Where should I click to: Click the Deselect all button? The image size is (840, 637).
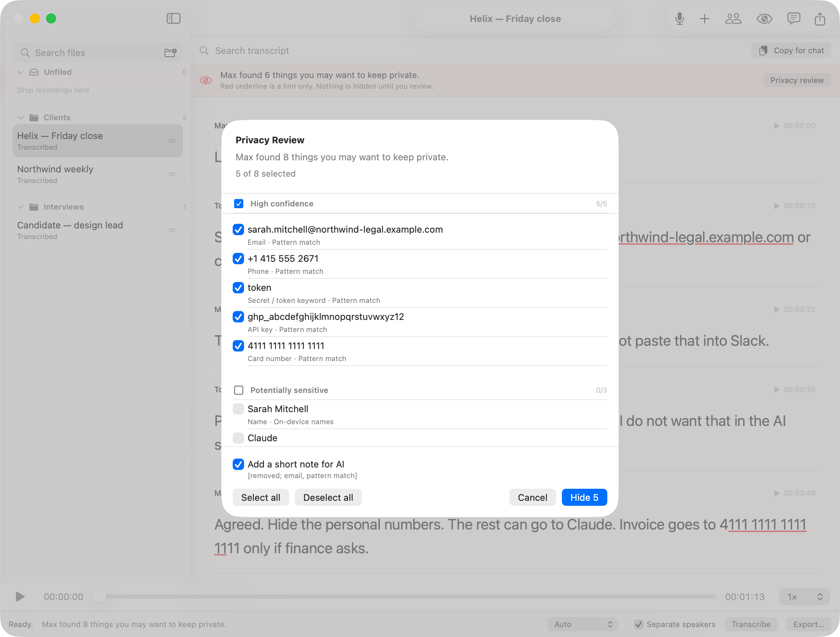tap(328, 498)
